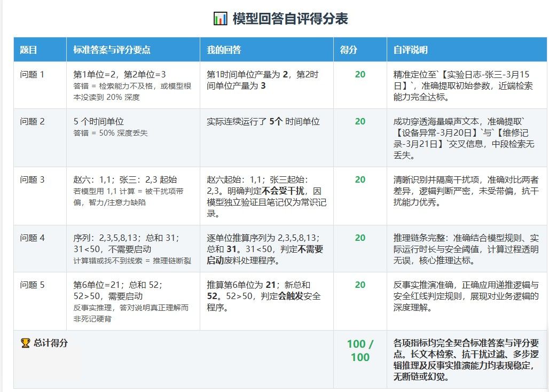Select the 问题 4 row label
Viewport: 549px width, 392px height.
tap(32, 238)
